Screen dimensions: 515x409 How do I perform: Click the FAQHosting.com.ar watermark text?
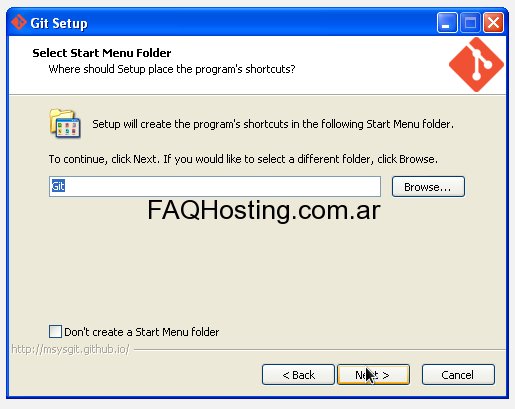point(264,210)
